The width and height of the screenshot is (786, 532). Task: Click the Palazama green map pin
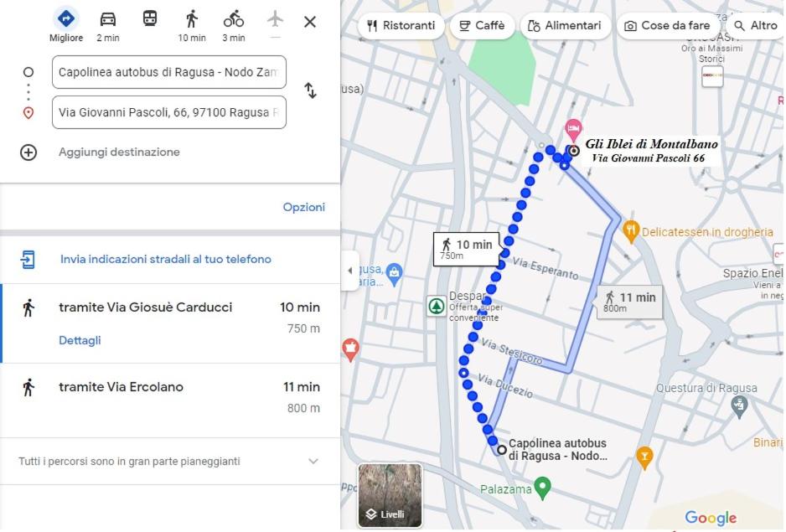point(542,488)
